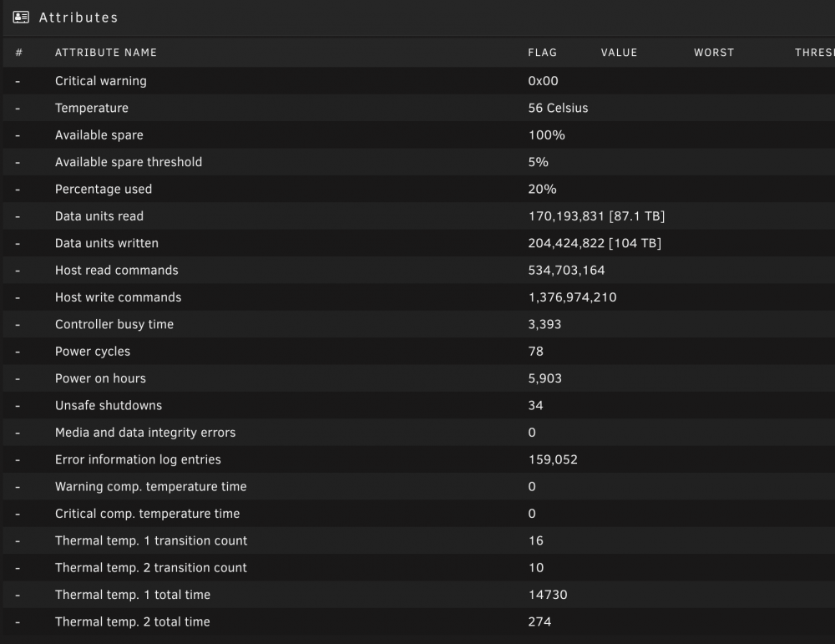Click the 274 total time value
835x644 pixels.
click(539, 622)
